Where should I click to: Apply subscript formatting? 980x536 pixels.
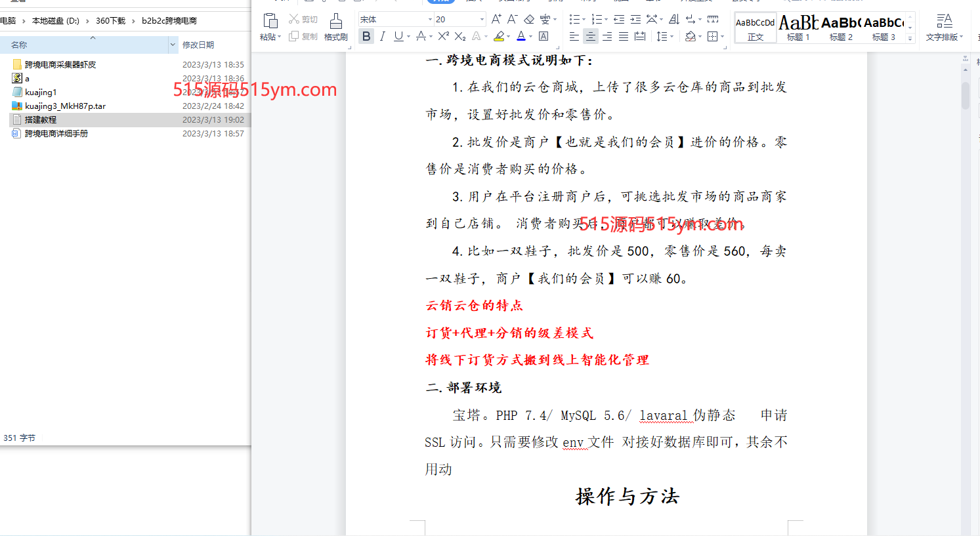pos(459,37)
